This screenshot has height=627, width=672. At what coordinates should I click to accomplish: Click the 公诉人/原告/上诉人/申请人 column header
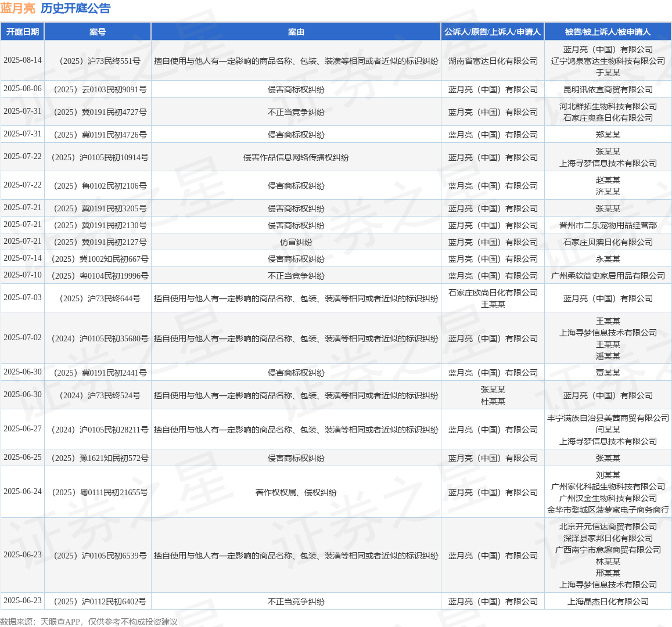493,32
